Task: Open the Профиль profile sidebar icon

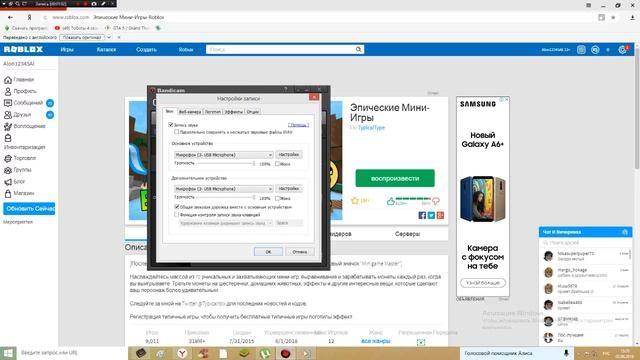Action: click(8, 91)
